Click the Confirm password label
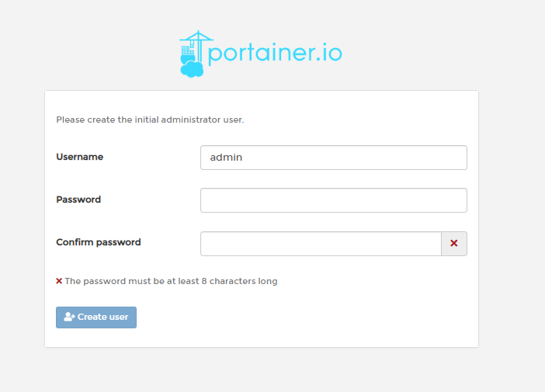The image size is (545, 392). pos(99,242)
